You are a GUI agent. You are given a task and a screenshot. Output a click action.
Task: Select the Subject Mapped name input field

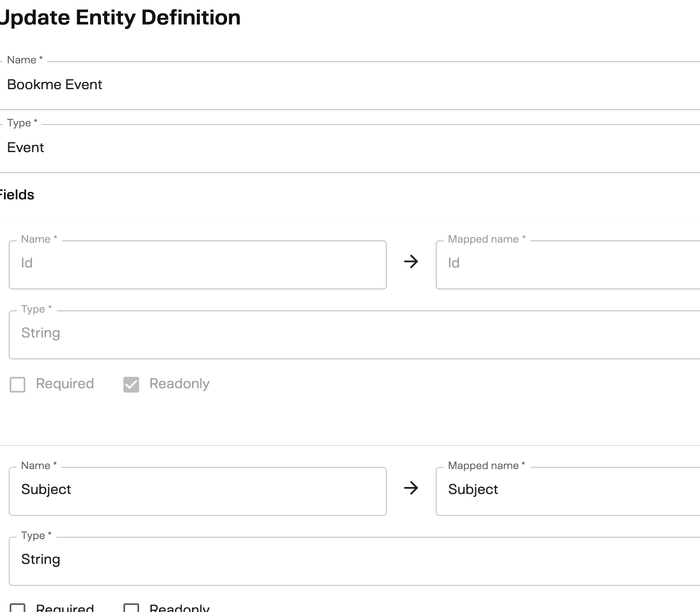(x=564, y=490)
